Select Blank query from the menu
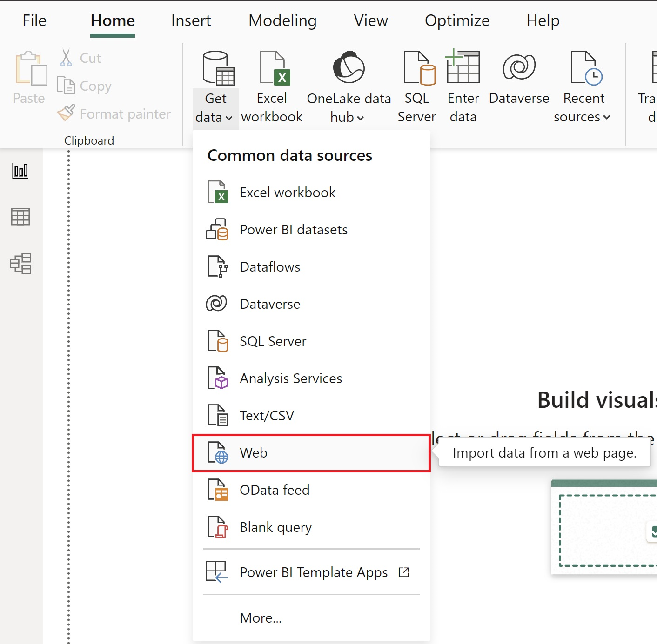This screenshot has width=657, height=644. click(x=311, y=527)
